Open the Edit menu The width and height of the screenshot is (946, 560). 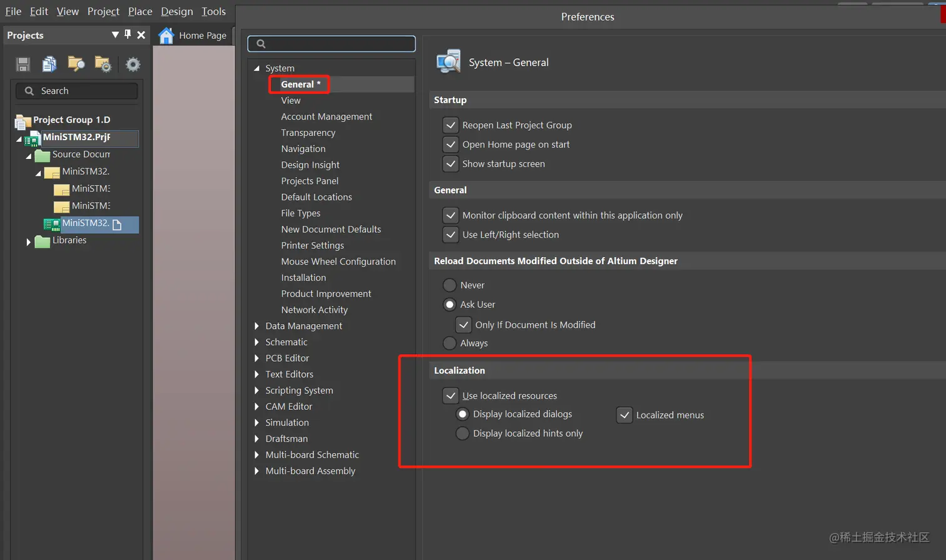pyautogui.click(x=39, y=11)
